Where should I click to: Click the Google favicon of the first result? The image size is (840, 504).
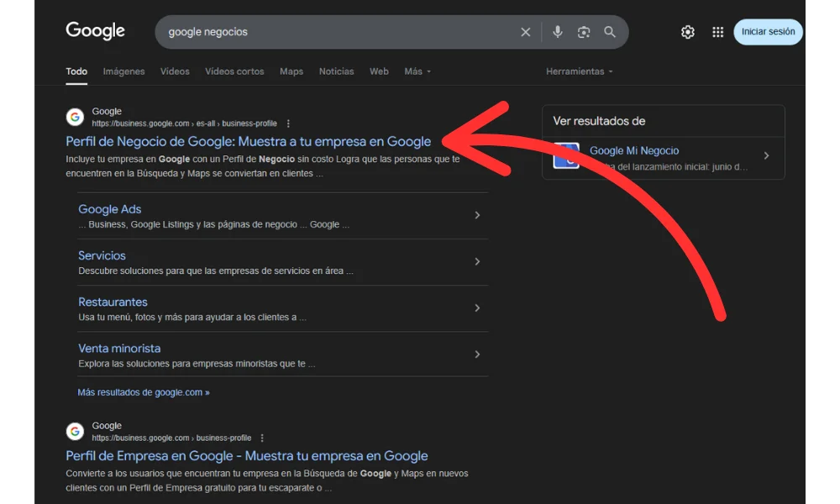tap(75, 117)
